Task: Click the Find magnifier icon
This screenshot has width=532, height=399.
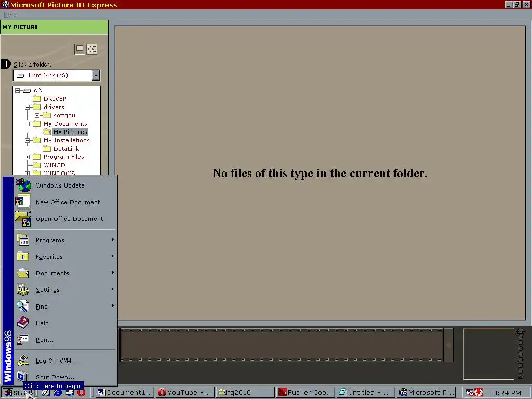Action: [x=23, y=307]
